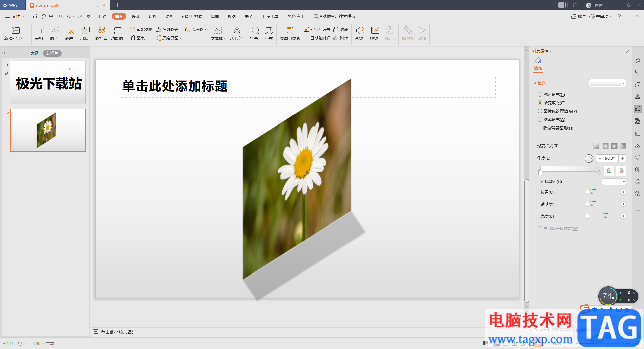644x349 pixels.
Task: Select Pattern Fill (图案填充) radio option
Action: (540, 119)
